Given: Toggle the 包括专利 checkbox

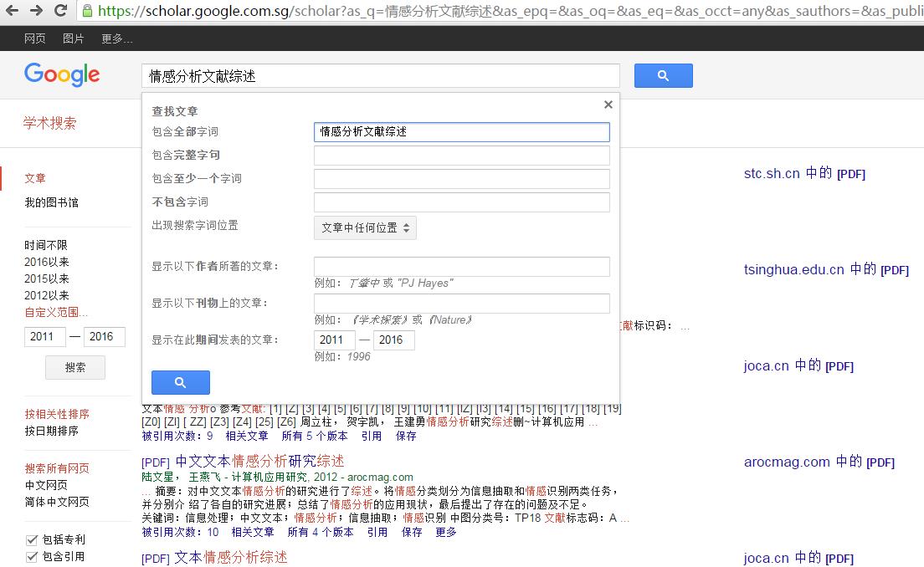Looking at the screenshot, I should tap(32, 539).
